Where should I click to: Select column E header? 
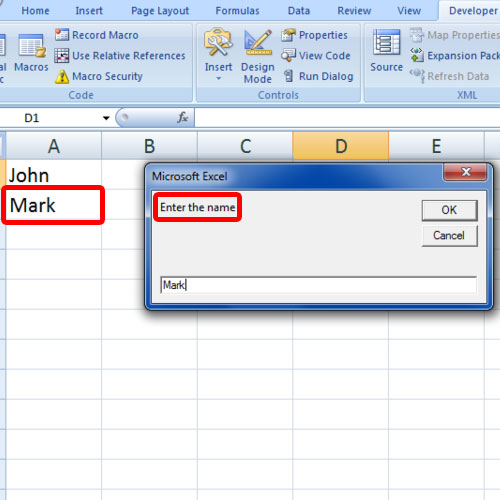pyautogui.click(x=436, y=146)
